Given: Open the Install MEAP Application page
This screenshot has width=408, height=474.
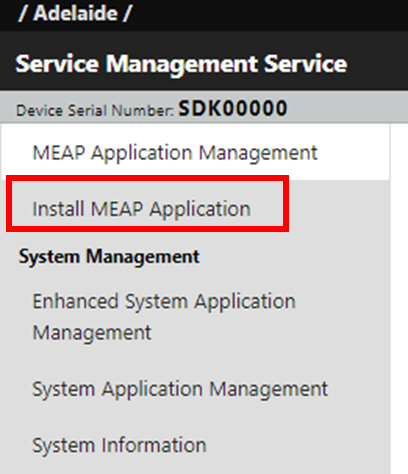Looking at the screenshot, I should [x=141, y=209].
